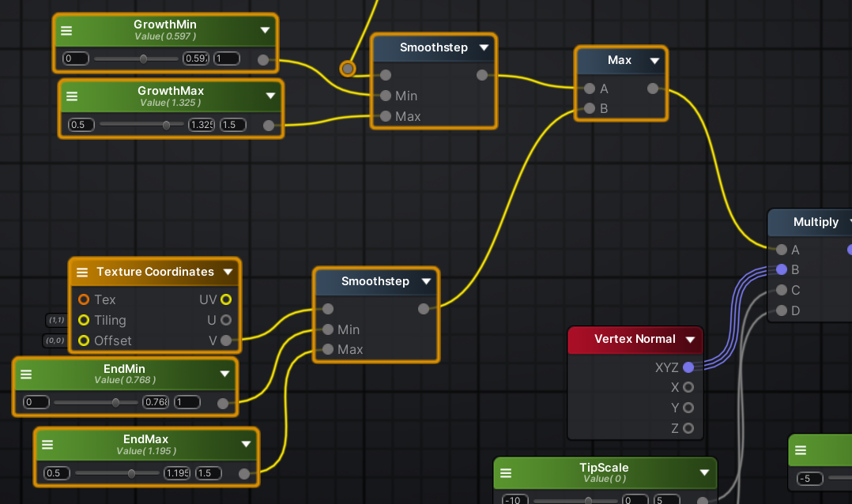Viewport: 852px width, 504px height.
Task: Click the hamburger icon on the GrowthMin node
Action: (67, 30)
